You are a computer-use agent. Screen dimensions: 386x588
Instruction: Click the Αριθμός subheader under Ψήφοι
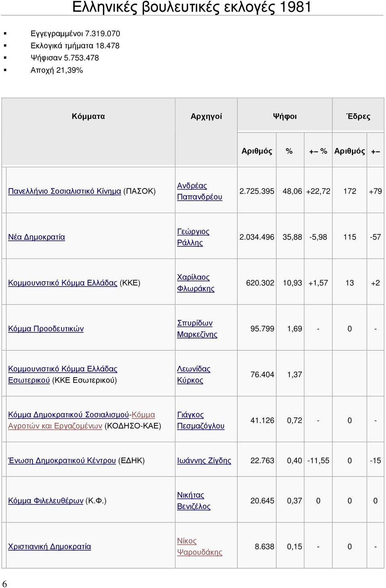point(257,151)
